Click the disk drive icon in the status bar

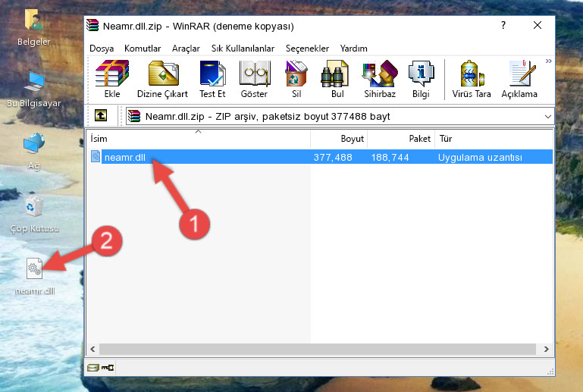click(x=93, y=368)
